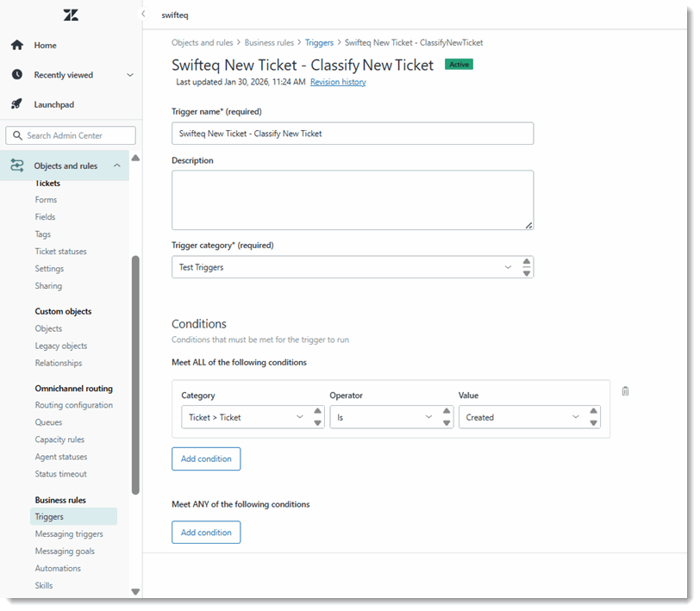Open Objects under Custom objects
The height and width of the screenshot is (611, 700).
[x=48, y=328]
